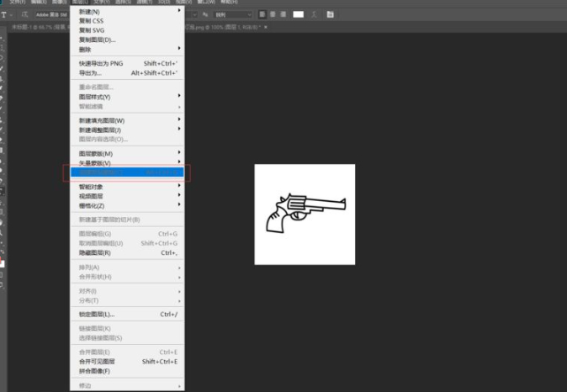Open the 视图(V) menu
The width and height of the screenshot is (567, 392).
click(183, 2)
